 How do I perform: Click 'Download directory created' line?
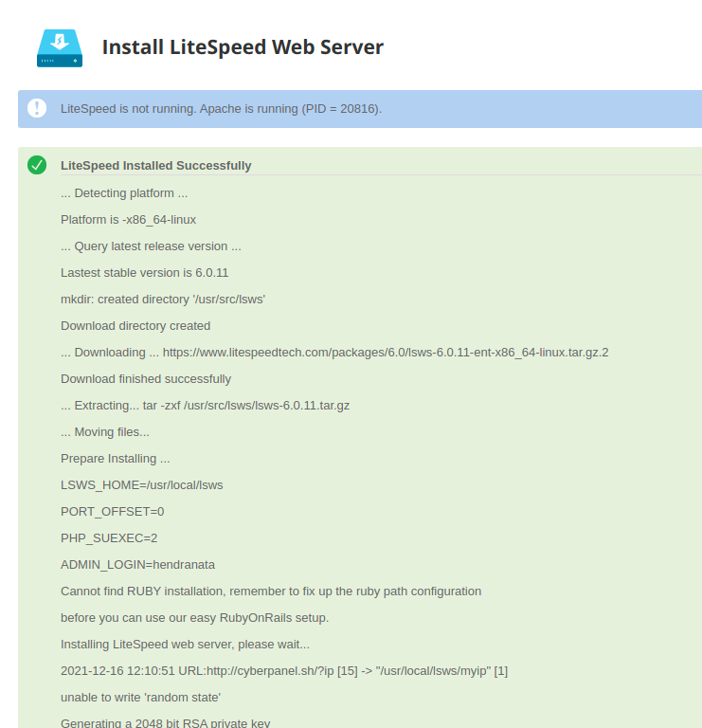coord(135,326)
